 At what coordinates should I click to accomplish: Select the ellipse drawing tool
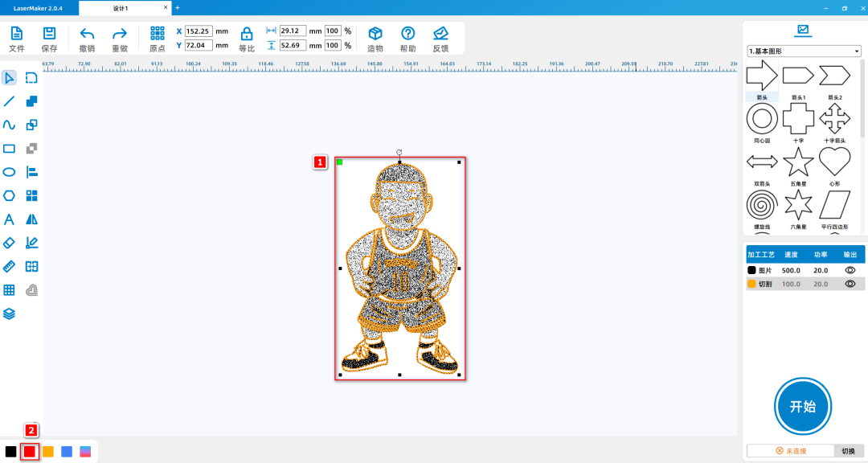click(x=10, y=172)
